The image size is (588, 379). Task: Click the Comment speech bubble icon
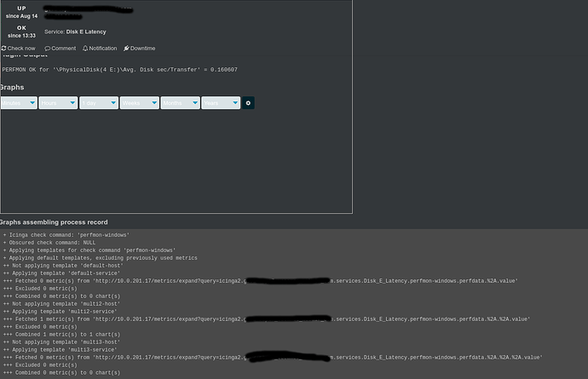pyautogui.click(x=47, y=49)
